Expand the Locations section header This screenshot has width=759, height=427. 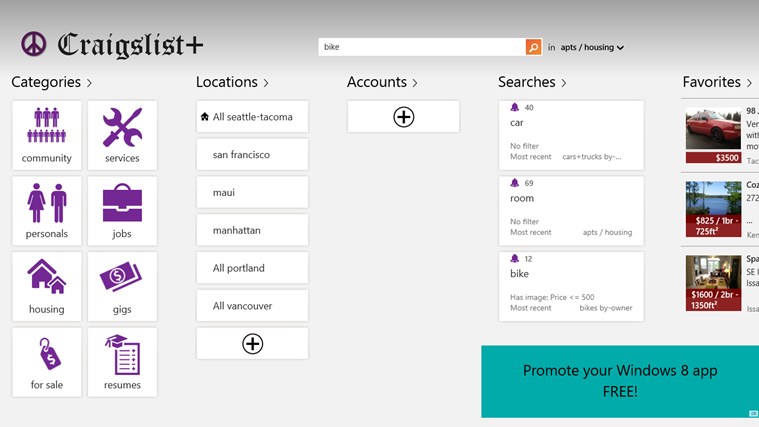click(232, 82)
